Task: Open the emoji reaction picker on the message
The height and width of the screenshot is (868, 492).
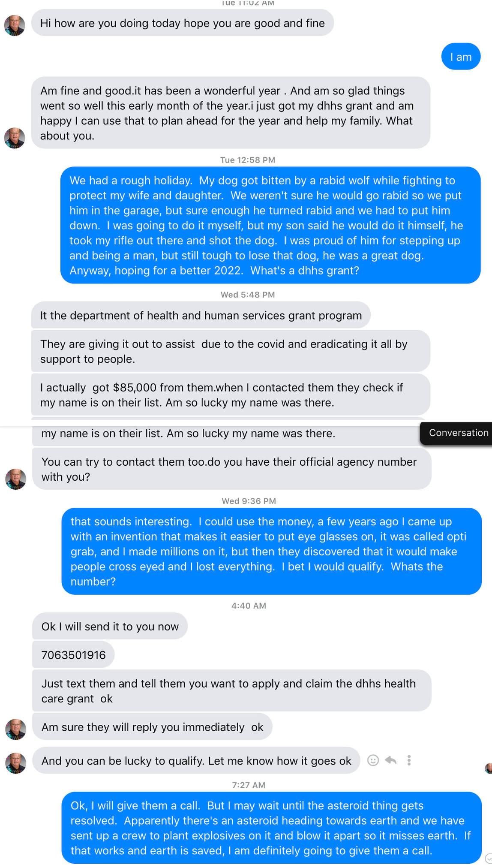Action: point(374,760)
